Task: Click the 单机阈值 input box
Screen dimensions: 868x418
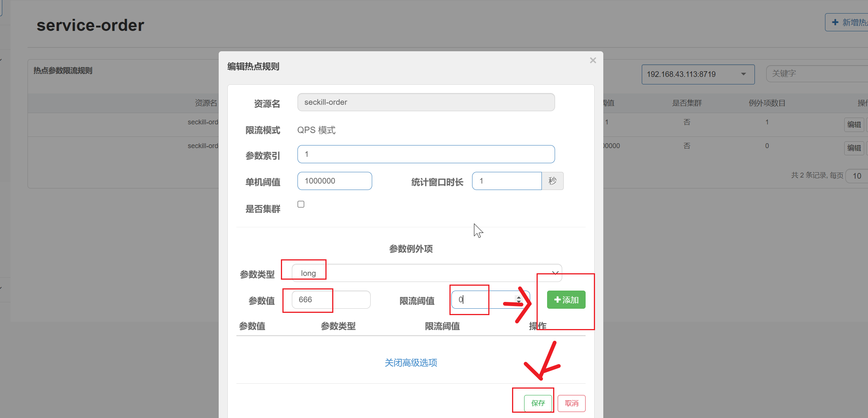Action: [x=334, y=181]
